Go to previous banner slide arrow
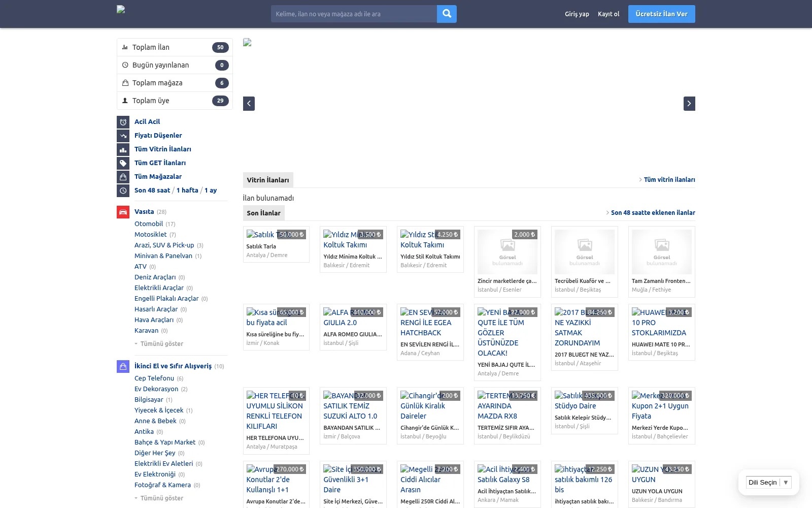Image resolution: width=812 pixels, height=508 pixels. 249,104
